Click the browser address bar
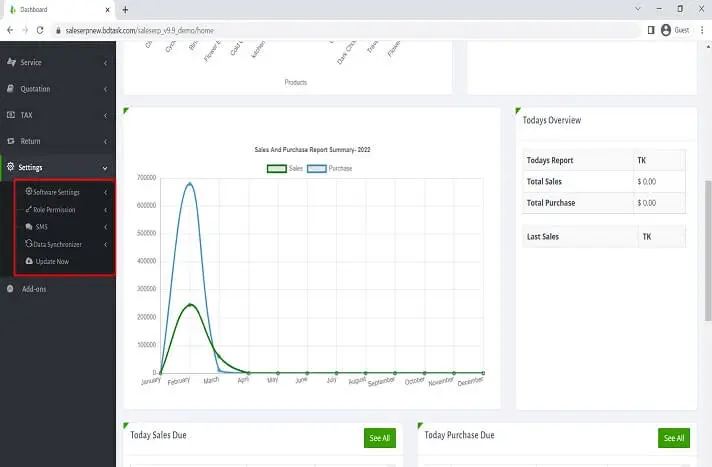 click(x=340, y=30)
